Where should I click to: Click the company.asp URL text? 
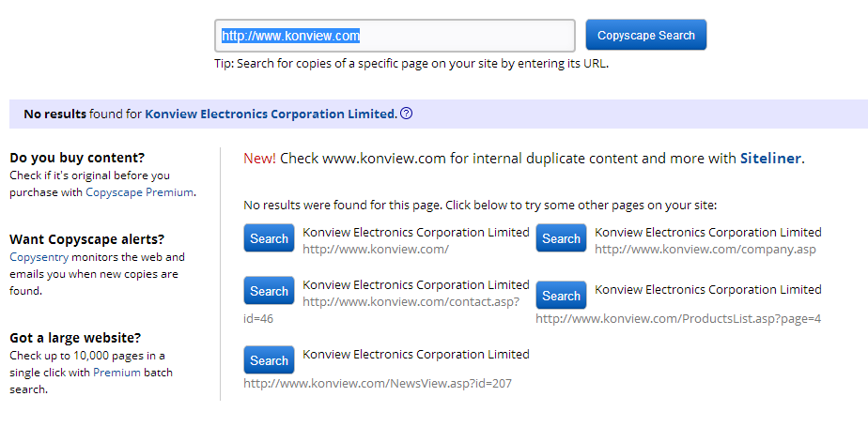tap(705, 250)
